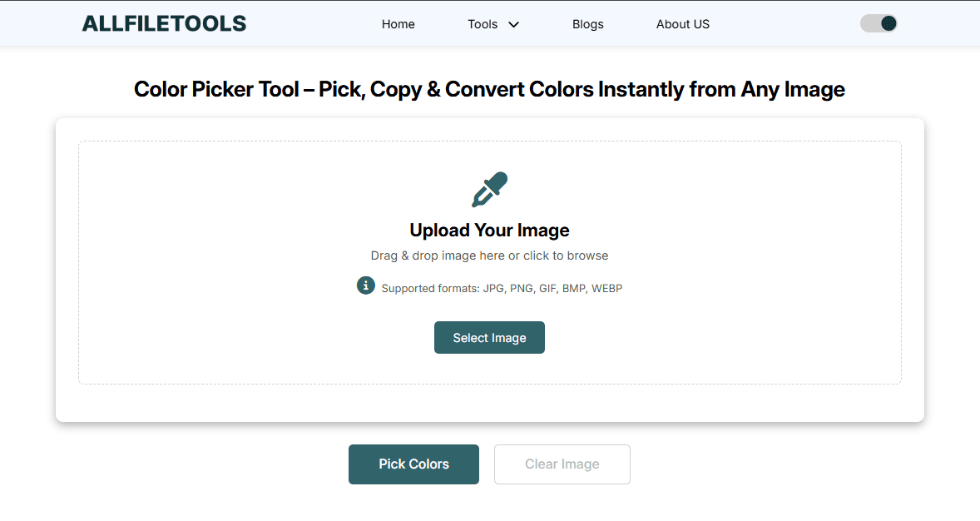
Task: Open the Home menu item
Action: (398, 24)
